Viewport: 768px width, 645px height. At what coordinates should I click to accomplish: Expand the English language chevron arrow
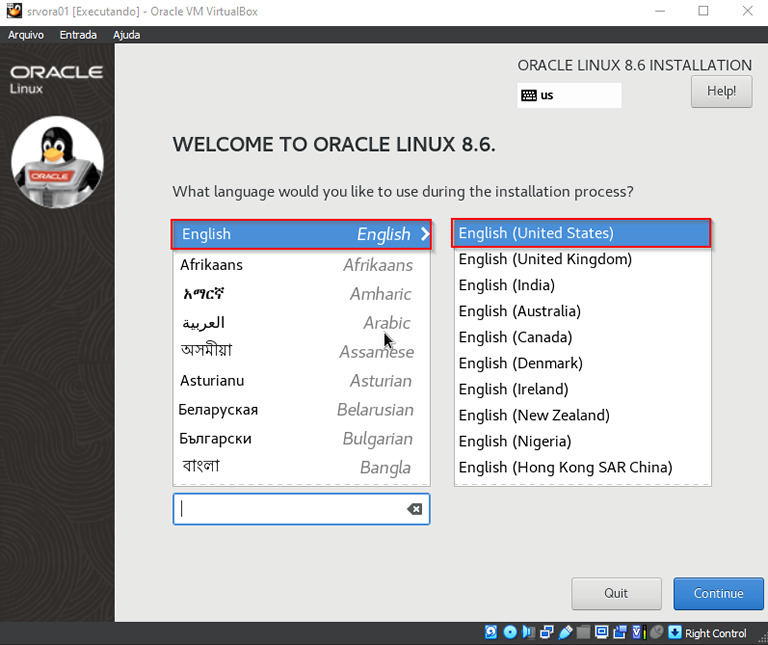click(425, 234)
